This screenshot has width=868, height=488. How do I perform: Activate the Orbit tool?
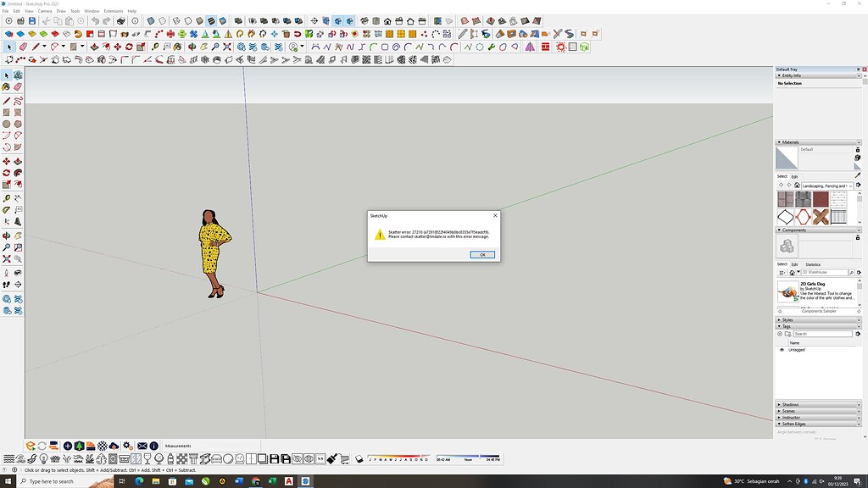[6, 235]
